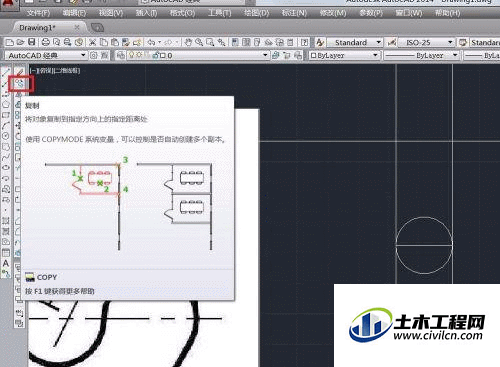
Task: Click the Paste clipboard icon
Action: tap(115, 42)
